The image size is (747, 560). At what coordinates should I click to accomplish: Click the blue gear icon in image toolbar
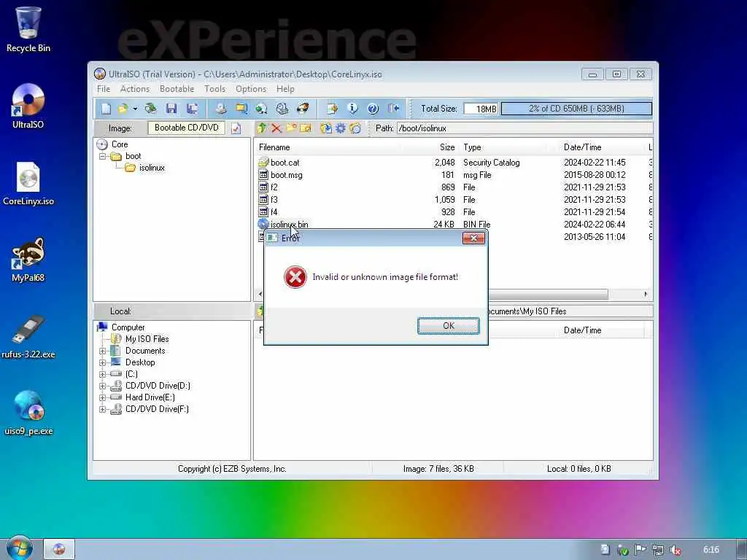341,128
